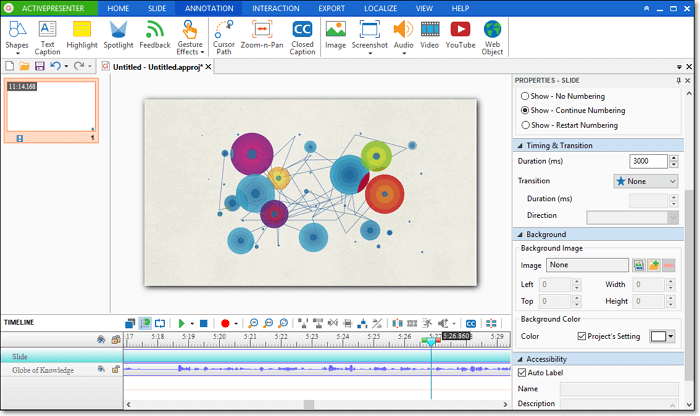Toggle the Auto Label checkbox
This screenshot has width=700, height=416.
point(523,373)
